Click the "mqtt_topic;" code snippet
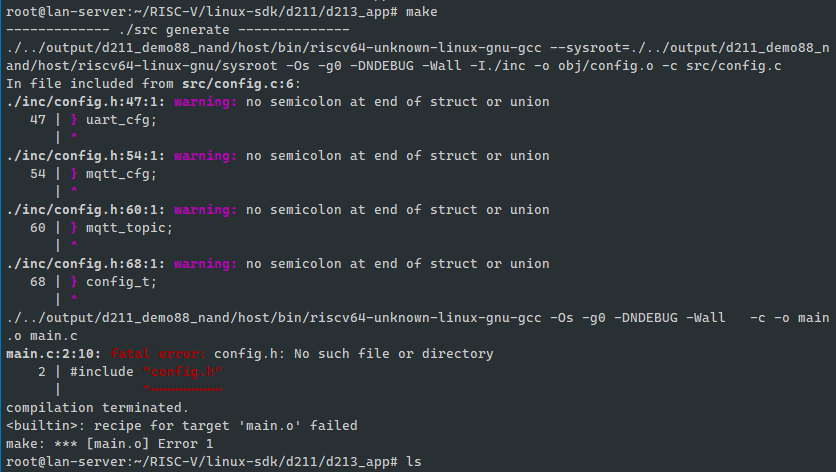The height and width of the screenshot is (472, 836). click(129, 227)
